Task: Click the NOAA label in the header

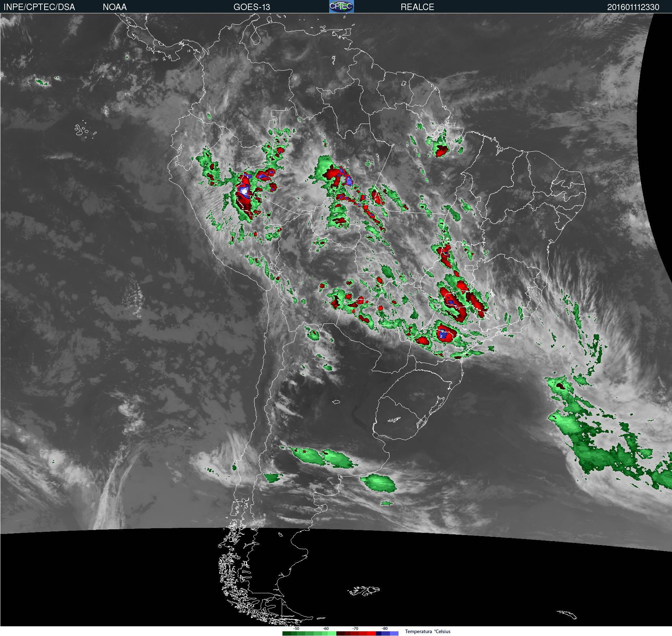Action: tap(115, 7)
